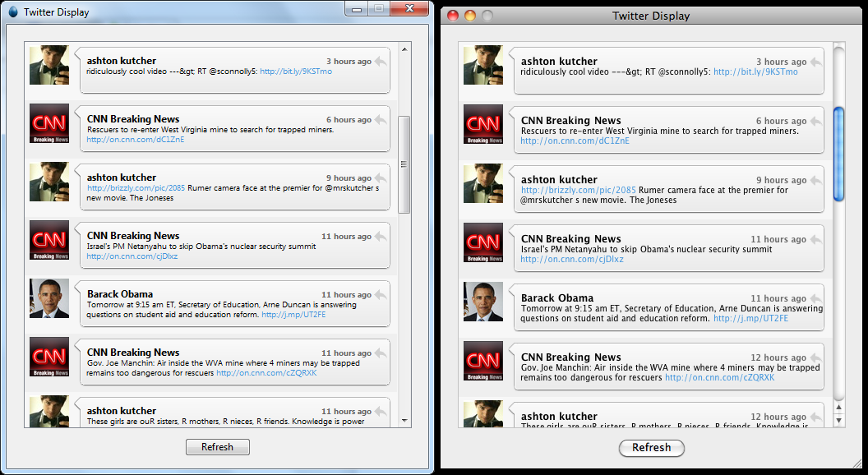868x475 pixels.
Task: Click reply arrow on Barack Obama tweet in left window
Action: (381, 294)
